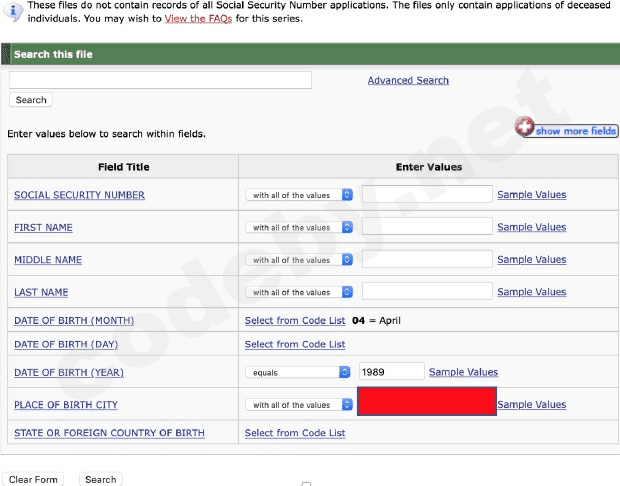
Task: Open the Advanced Search link
Action: point(408,80)
